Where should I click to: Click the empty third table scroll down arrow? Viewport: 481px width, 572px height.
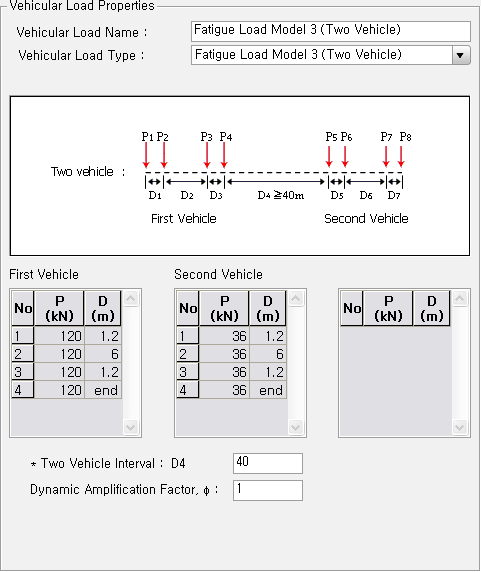click(460, 426)
